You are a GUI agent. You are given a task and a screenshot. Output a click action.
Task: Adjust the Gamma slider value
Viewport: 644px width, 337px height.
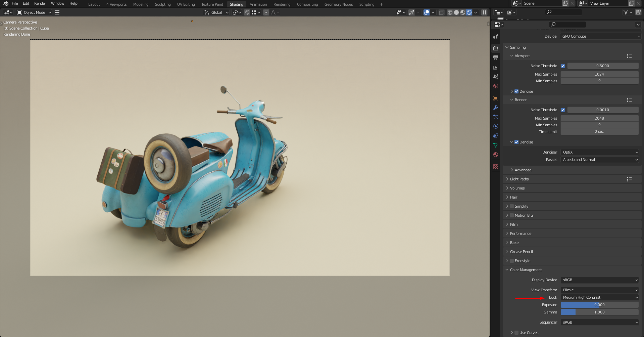tap(599, 312)
